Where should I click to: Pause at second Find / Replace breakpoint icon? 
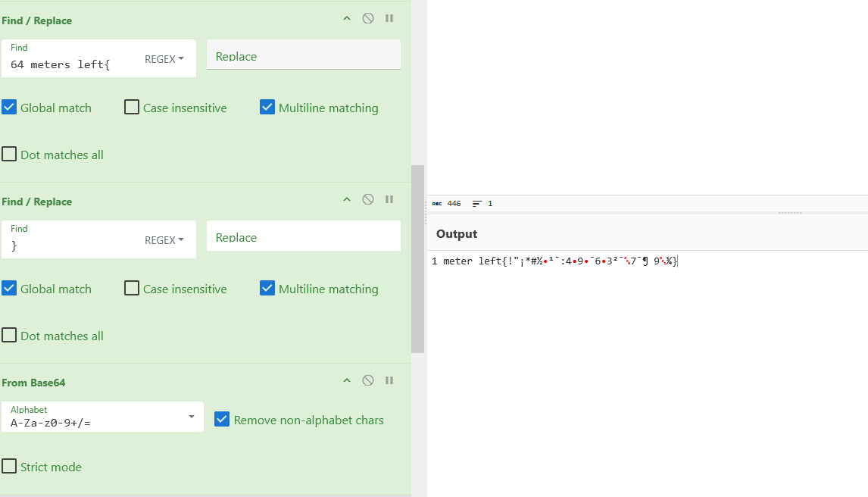pyautogui.click(x=389, y=199)
